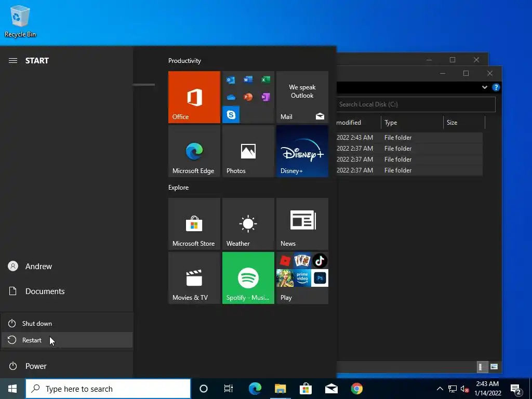532x399 pixels.
Task: Open the notification center icon
Action: tap(516, 390)
